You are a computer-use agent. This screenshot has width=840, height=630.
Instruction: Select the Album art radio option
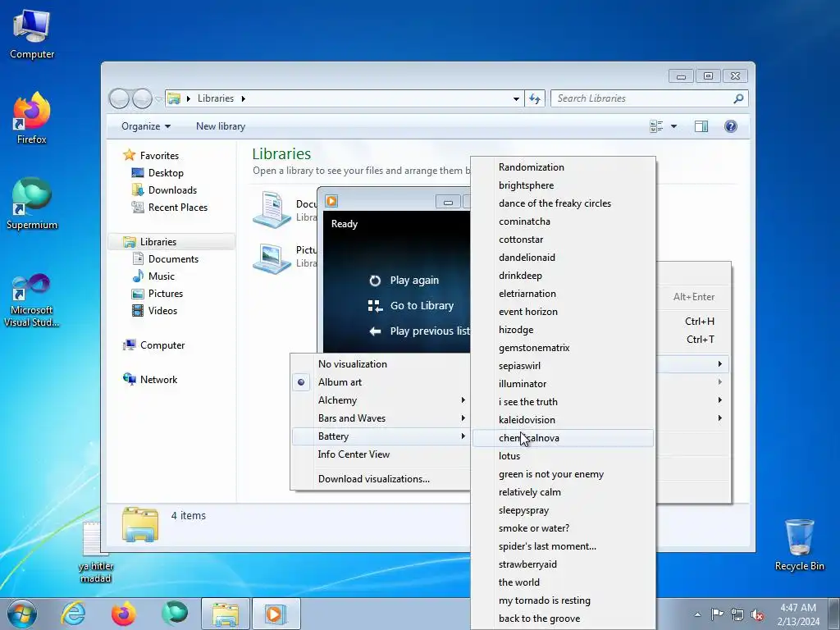coord(301,382)
